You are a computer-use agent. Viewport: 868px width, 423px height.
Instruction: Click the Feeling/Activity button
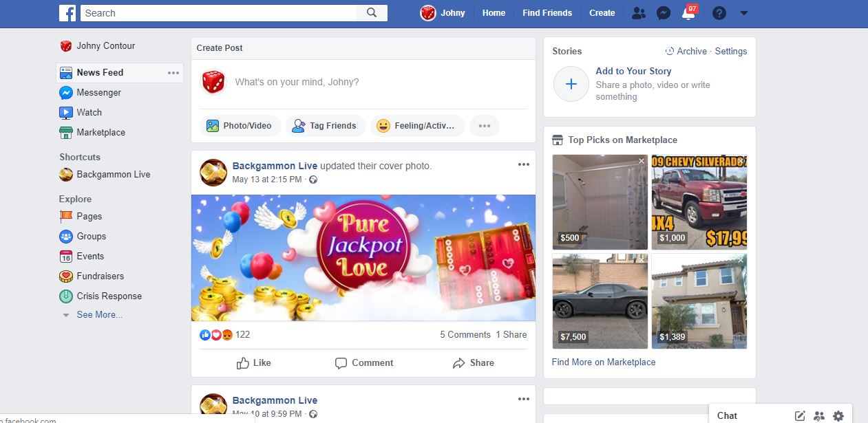pyautogui.click(x=417, y=126)
